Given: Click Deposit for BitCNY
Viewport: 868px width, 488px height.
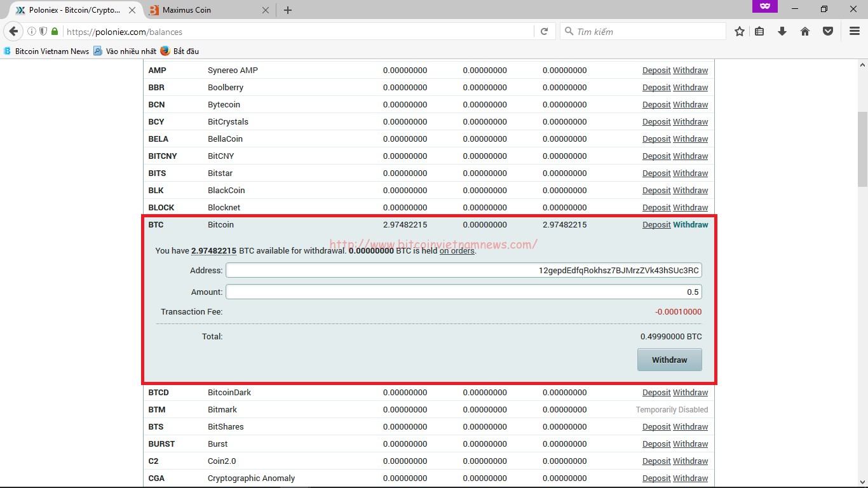Looking at the screenshot, I should tap(656, 156).
